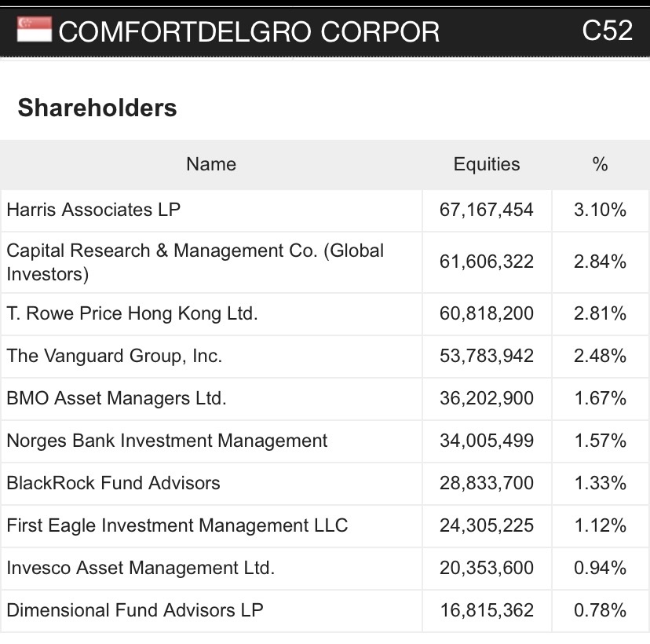
Task: Click the COMFORTDELGRO CORPOR company title
Action: point(249,31)
